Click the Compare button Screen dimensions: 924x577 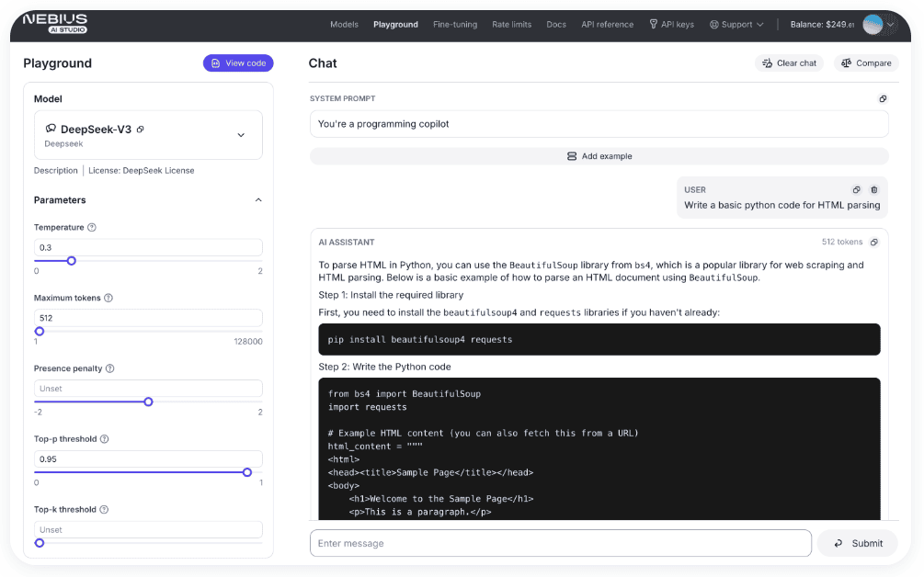pyautogui.click(x=866, y=63)
